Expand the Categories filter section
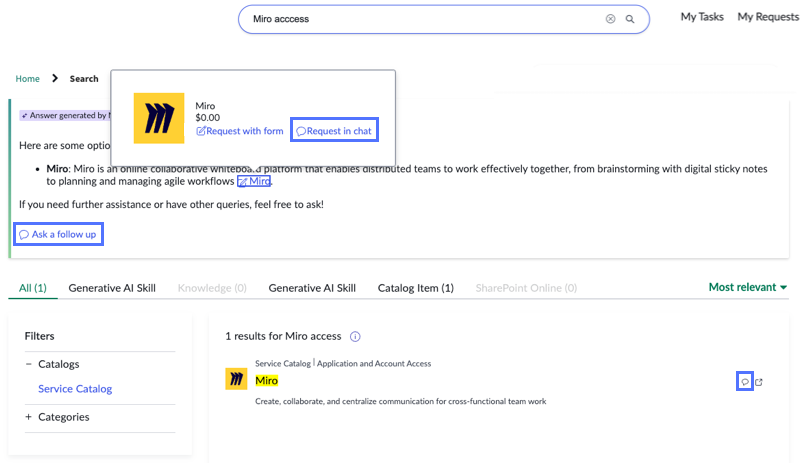The height and width of the screenshot is (463, 800). [x=29, y=417]
